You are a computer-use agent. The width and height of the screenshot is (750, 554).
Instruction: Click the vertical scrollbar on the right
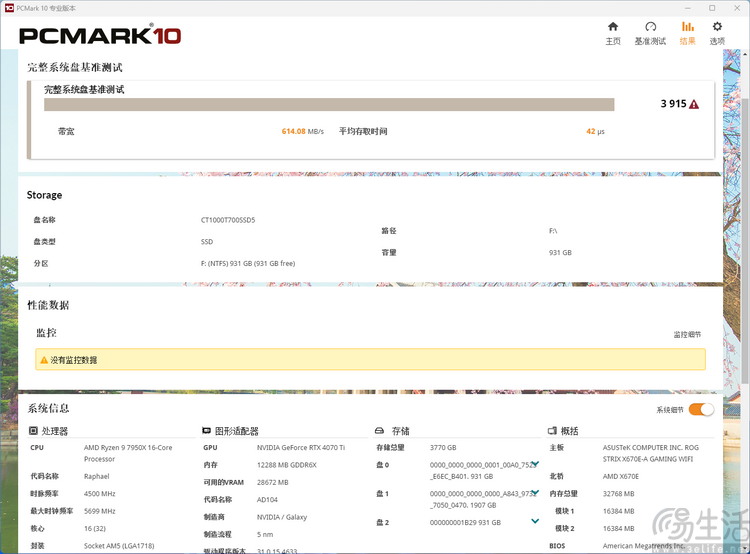point(745,239)
